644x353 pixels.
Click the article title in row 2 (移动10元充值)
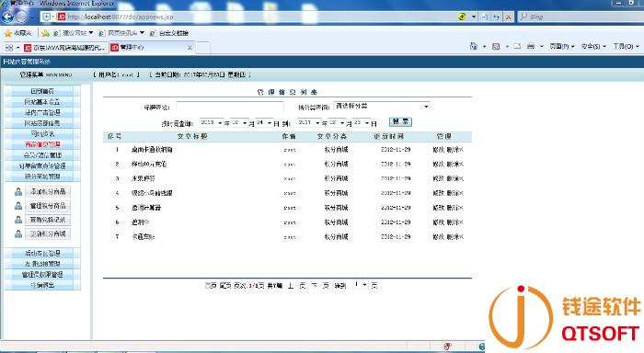(149, 165)
